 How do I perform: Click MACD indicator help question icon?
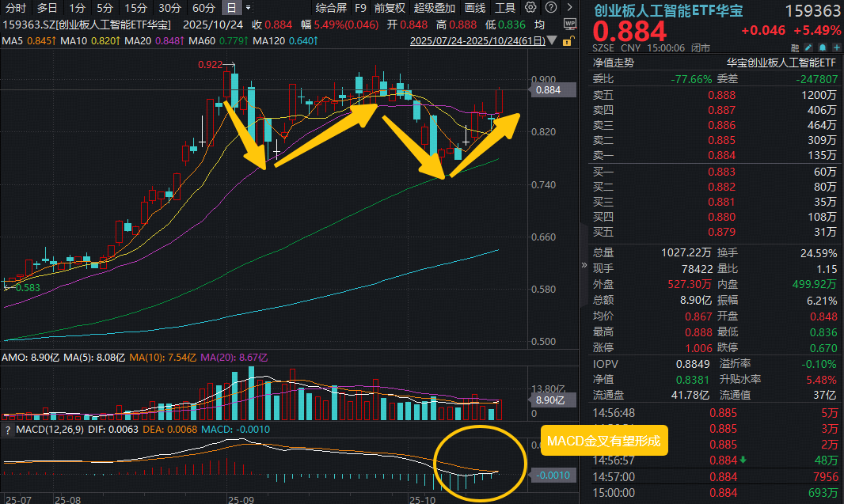(x=8, y=430)
